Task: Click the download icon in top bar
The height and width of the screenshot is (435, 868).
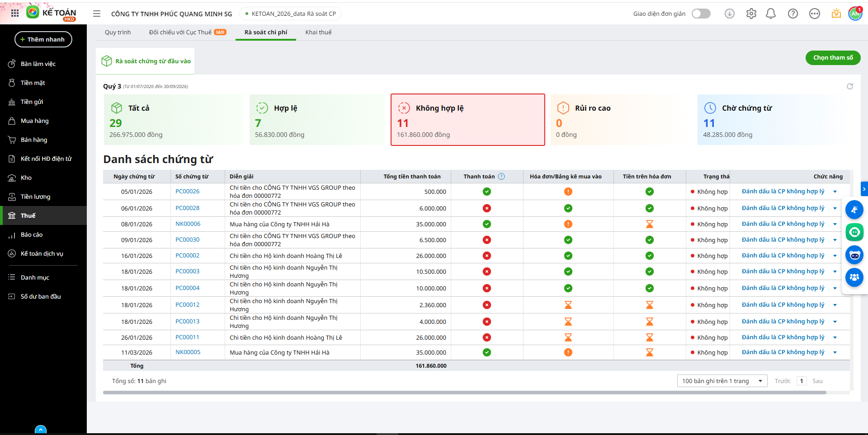Action: tap(729, 14)
